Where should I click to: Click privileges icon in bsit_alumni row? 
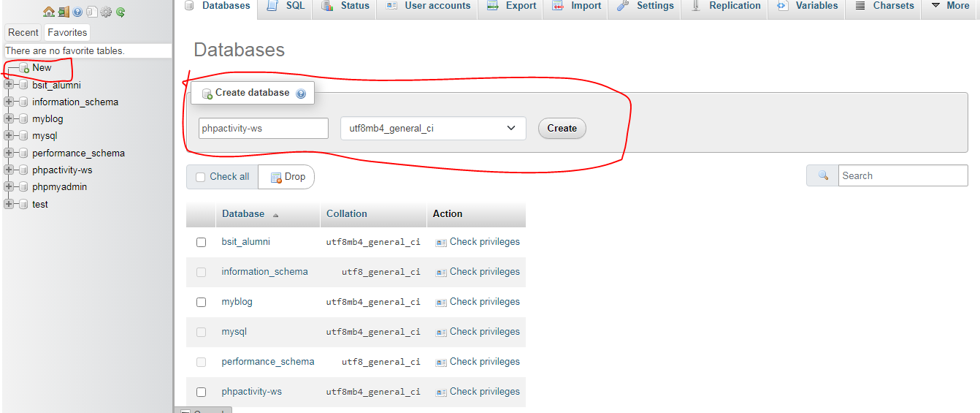(441, 243)
